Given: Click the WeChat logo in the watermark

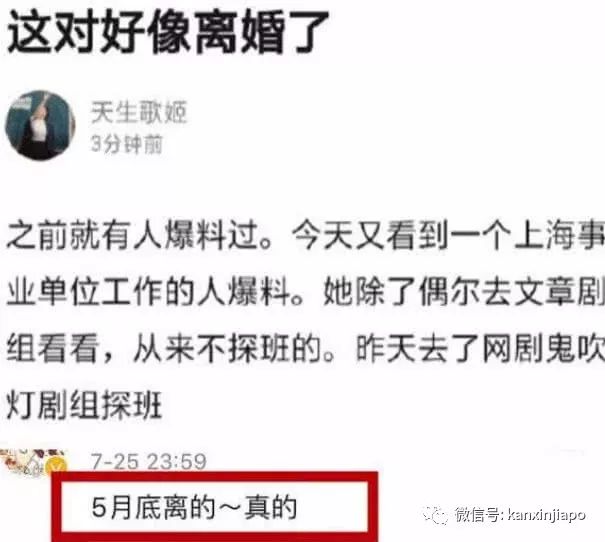Looking at the screenshot, I should pyautogui.click(x=435, y=515).
